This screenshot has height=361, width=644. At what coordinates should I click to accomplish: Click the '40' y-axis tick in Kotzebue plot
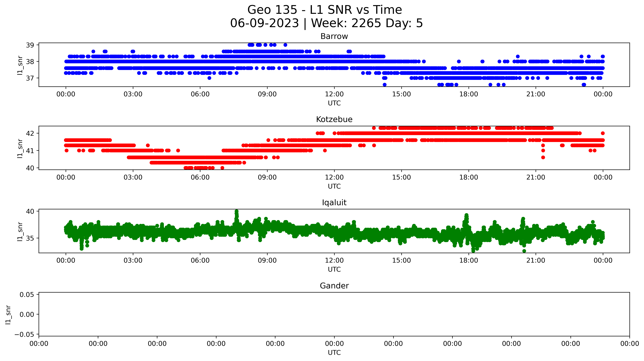(x=30, y=168)
